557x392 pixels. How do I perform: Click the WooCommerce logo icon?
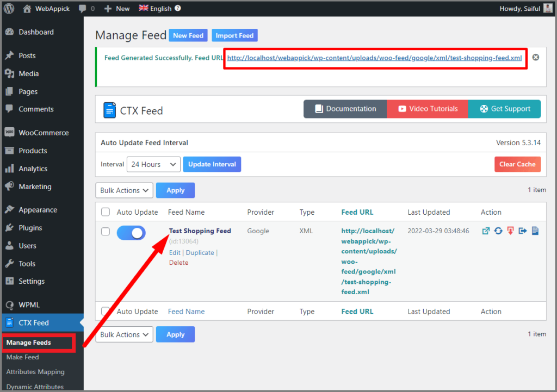[10, 132]
